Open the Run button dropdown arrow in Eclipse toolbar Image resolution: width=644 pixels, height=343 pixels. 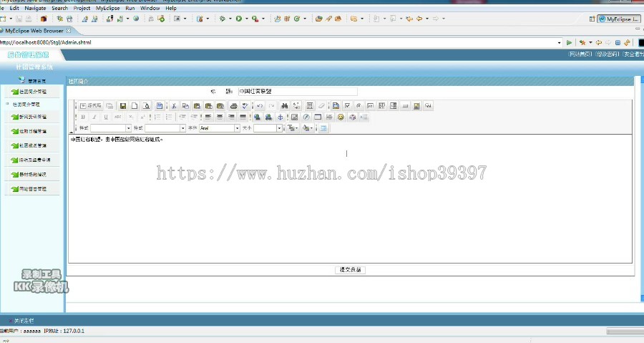pos(246,19)
